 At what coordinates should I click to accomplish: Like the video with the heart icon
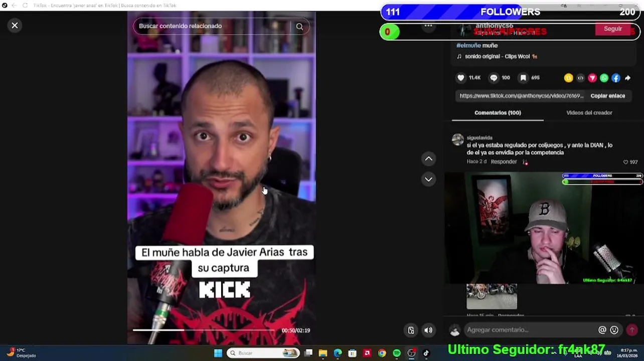(461, 78)
